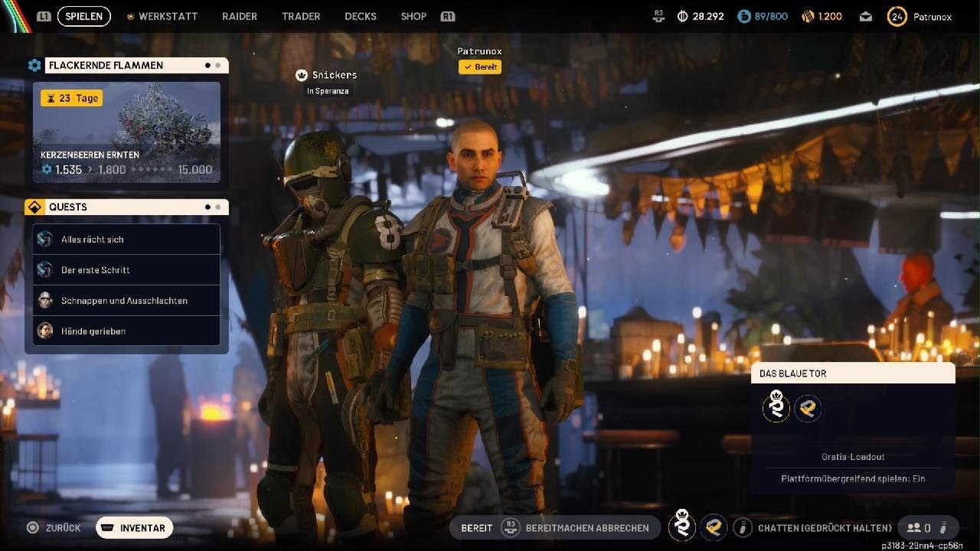Viewport: 980px width, 551px height.
Task: Select the Snickers character model
Action: [x=329, y=329]
